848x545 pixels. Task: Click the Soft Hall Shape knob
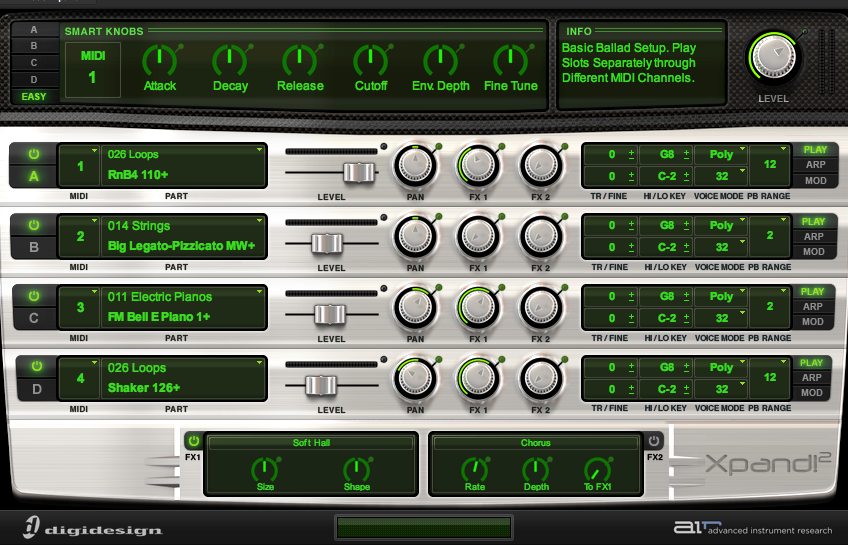pyautogui.click(x=357, y=469)
